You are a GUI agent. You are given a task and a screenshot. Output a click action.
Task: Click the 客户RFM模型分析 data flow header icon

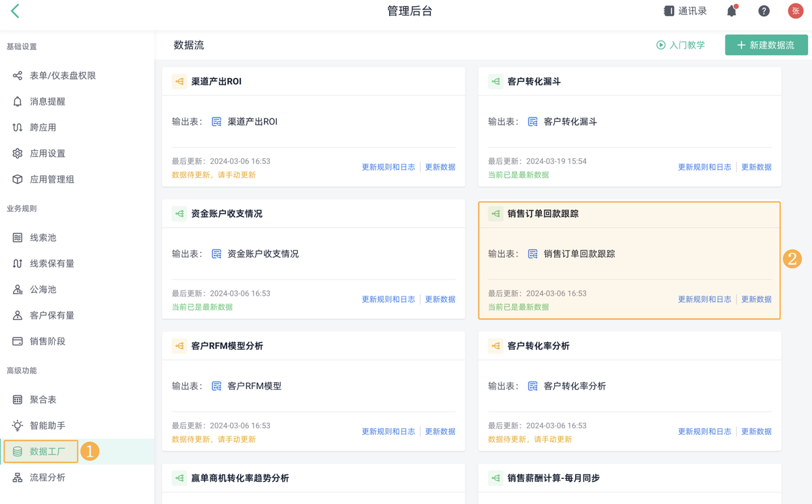[179, 346]
